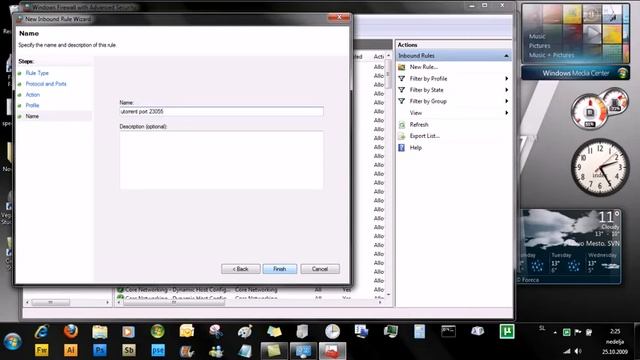Open the taskbar date and time
The width and height of the screenshot is (640, 360).
[x=615, y=341]
